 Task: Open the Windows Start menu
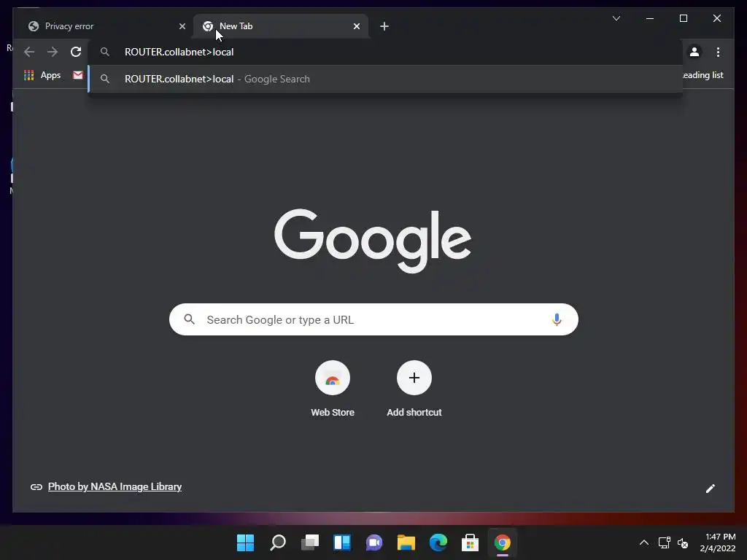[x=246, y=542]
